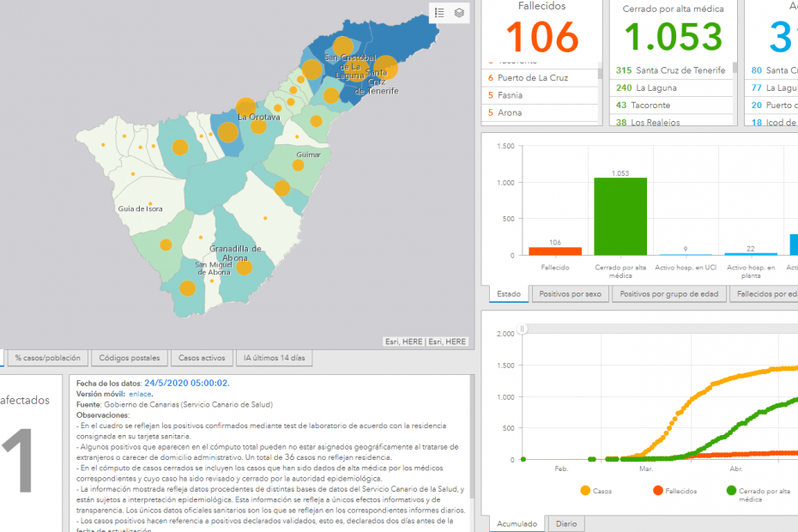
Task: Select the Estado chart tab
Action: point(509,293)
